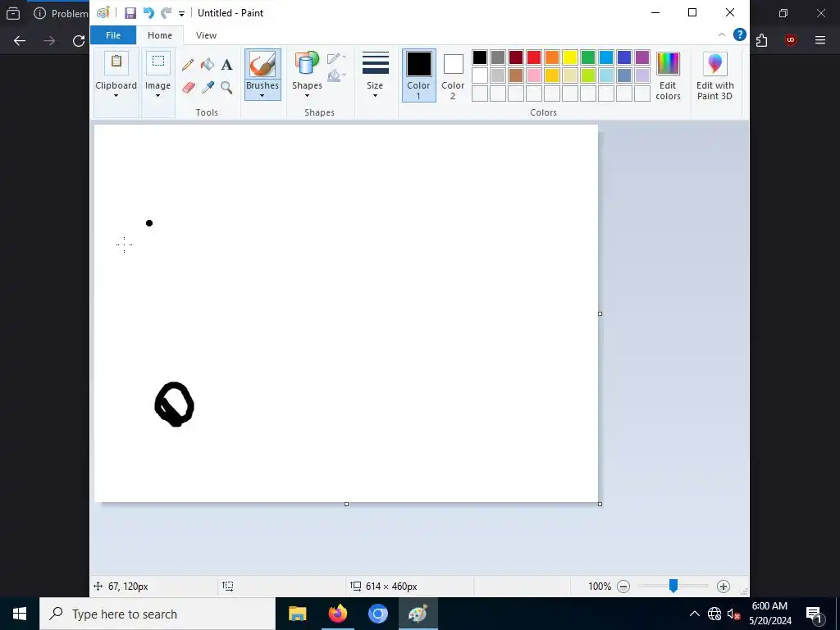The width and height of the screenshot is (840, 630).
Task: Click the zoom out minus button
Action: tap(623, 586)
